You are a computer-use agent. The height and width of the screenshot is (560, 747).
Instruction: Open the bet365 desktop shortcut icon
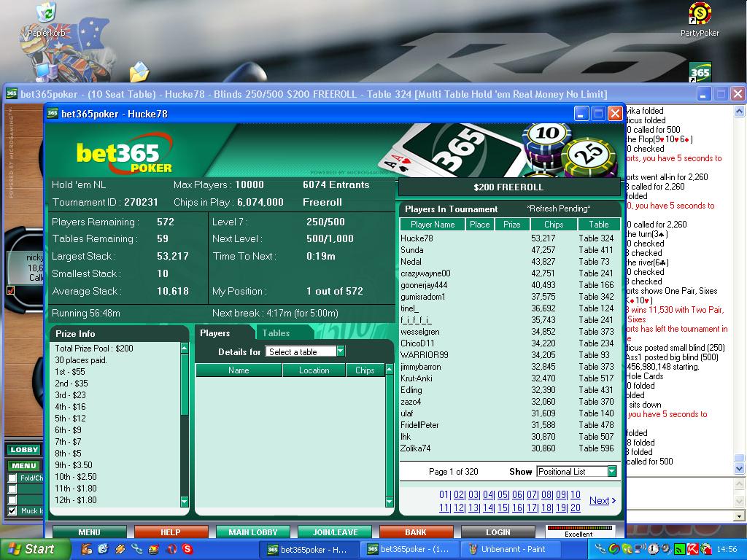pyautogui.click(x=700, y=72)
